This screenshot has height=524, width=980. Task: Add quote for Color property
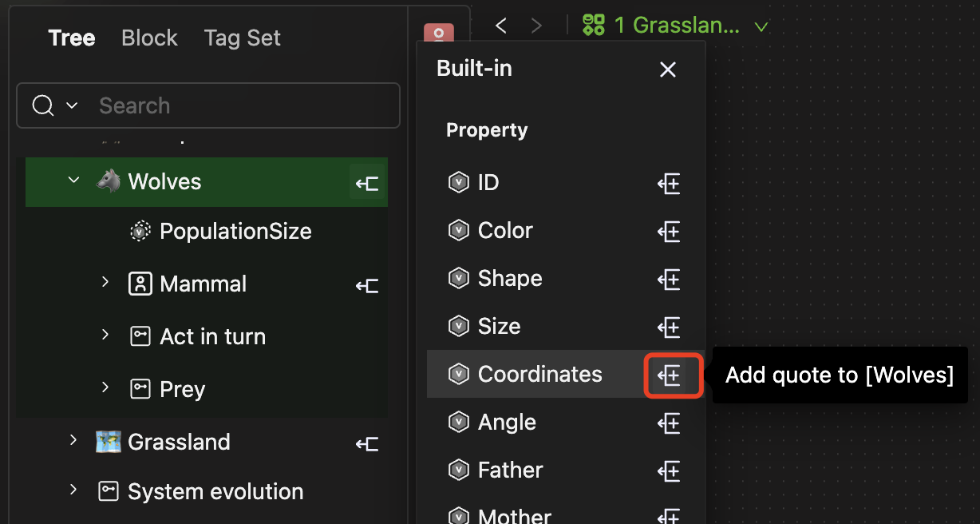[x=669, y=232]
